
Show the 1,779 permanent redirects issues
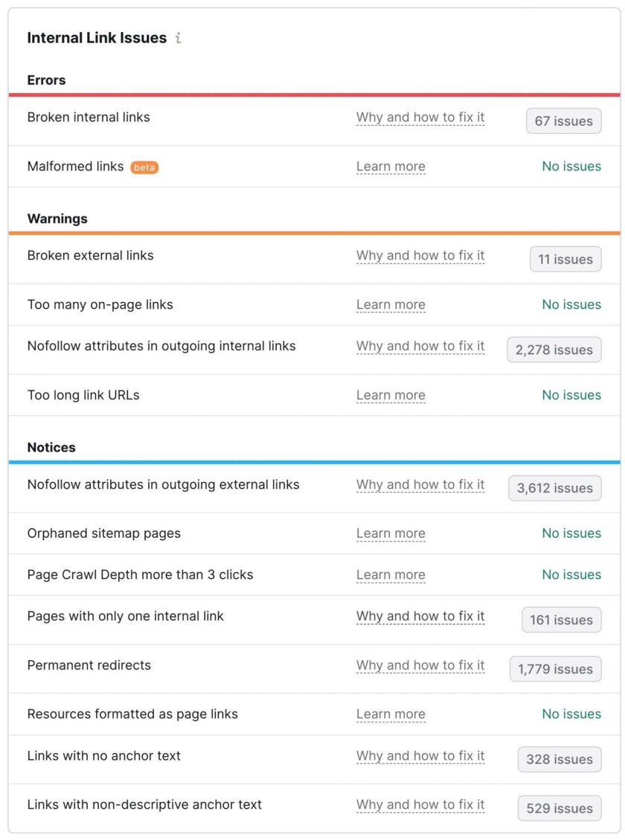tap(555, 669)
